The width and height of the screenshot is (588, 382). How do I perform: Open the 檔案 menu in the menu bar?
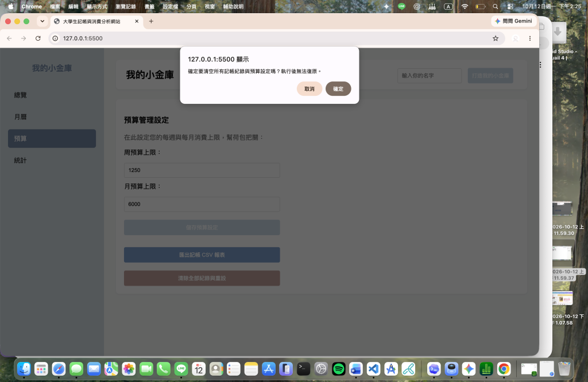click(x=55, y=6)
